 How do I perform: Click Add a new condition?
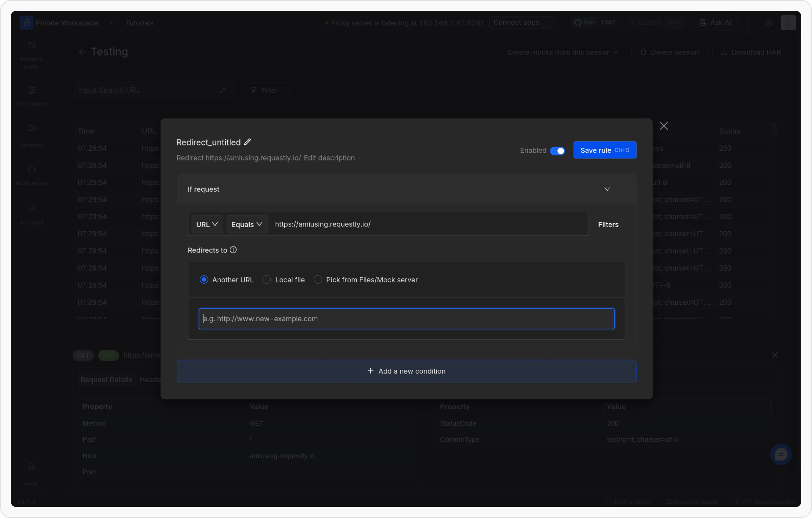click(406, 371)
